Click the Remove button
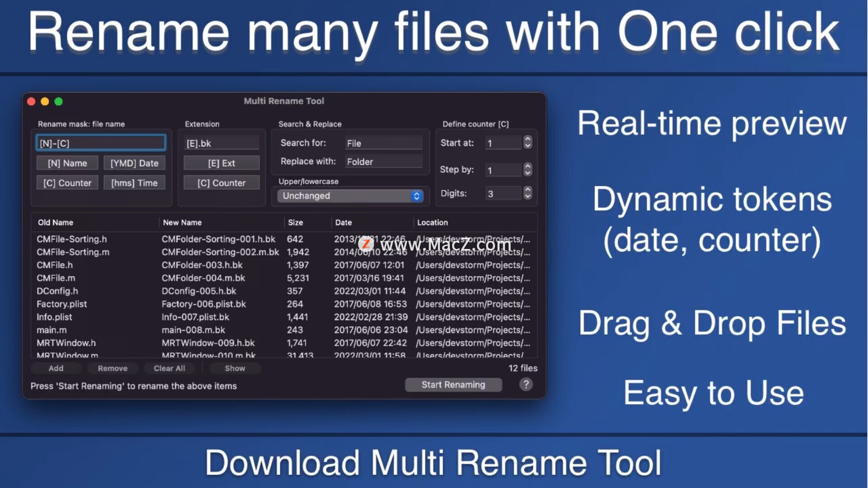The image size is (868, 488). (113, 368)
